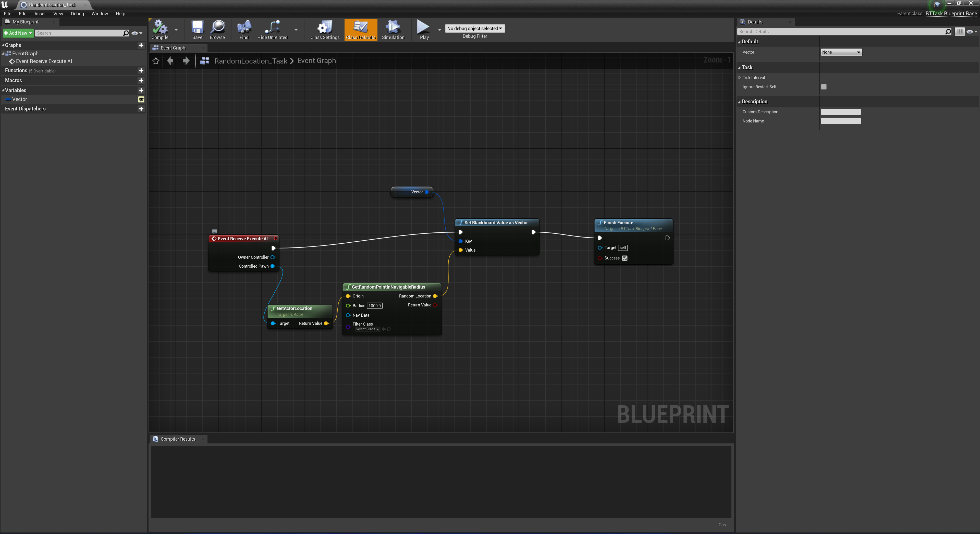Click the Node Name input field
The image size is (980, 534).
(x=841, y=121)
